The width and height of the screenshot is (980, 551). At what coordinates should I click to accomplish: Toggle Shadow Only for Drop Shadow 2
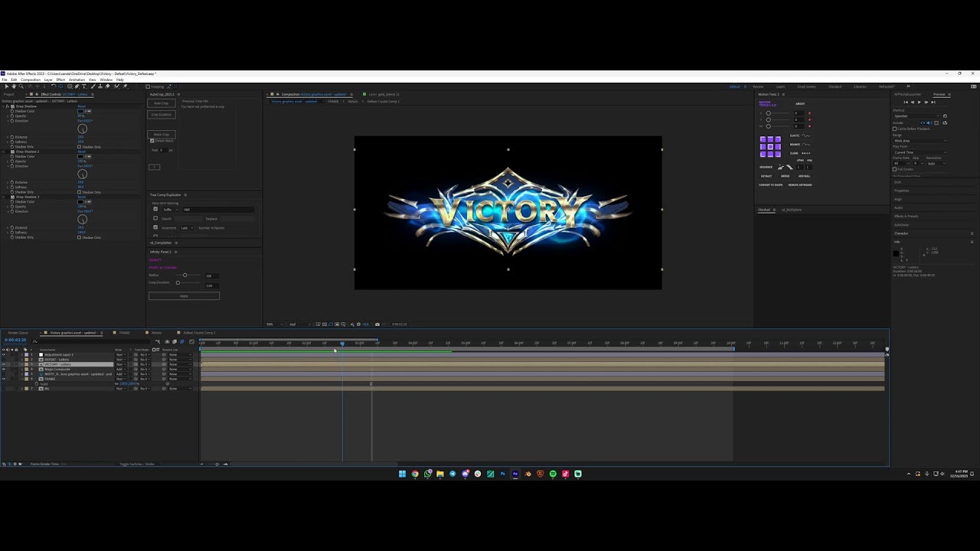(x=80, y=192)
